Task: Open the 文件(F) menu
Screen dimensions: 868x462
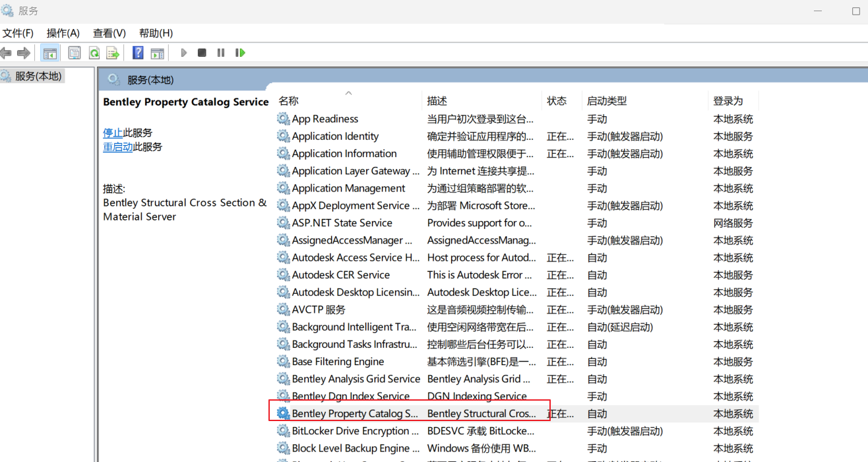Action: click(18, 33)
